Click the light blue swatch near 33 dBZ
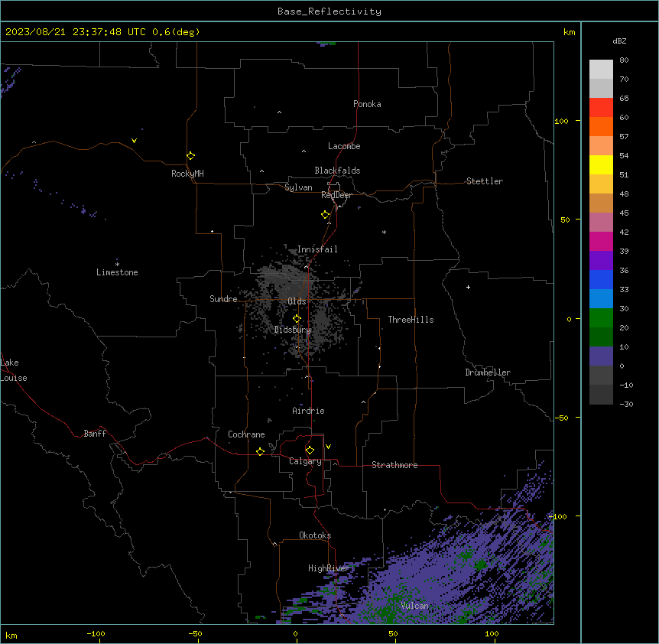 point(601,298)
